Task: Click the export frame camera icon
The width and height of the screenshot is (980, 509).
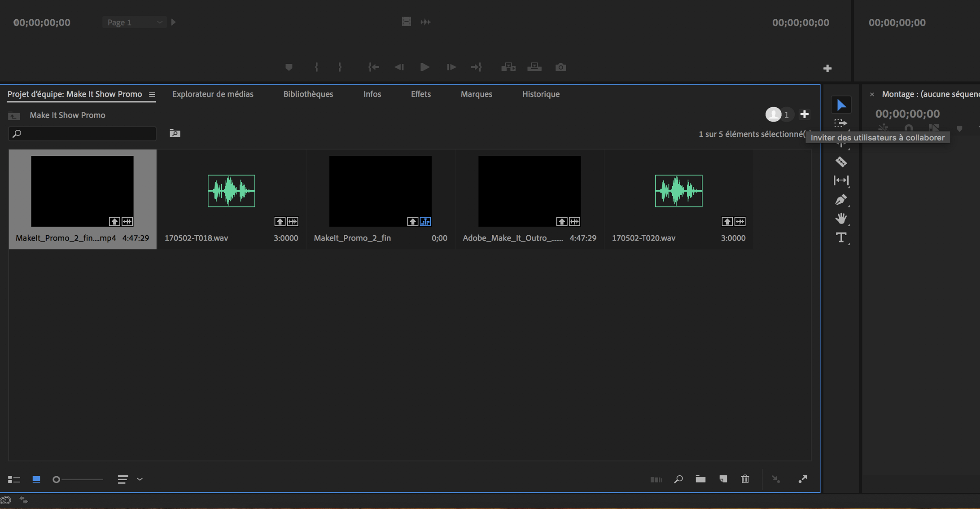Action: click(x=560, y=67)
